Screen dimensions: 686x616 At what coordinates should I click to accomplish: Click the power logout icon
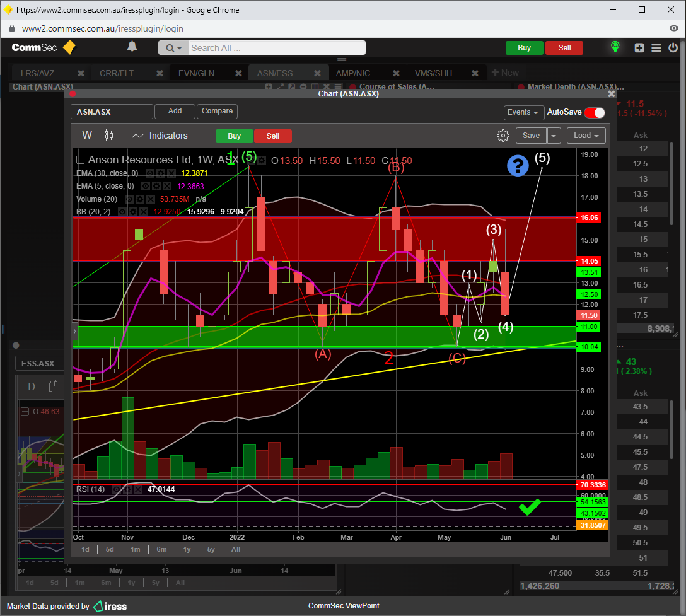[673, 48]
